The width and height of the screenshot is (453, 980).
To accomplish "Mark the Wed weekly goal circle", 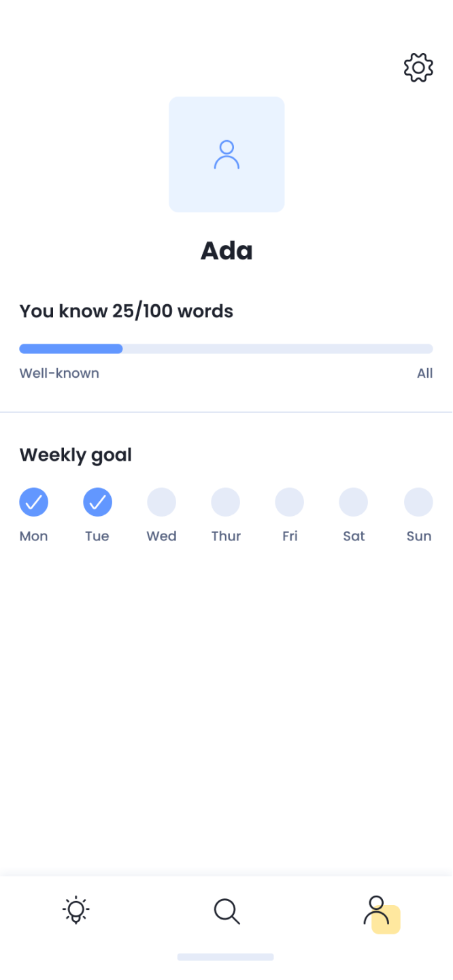I will click(x=161, y=502).
